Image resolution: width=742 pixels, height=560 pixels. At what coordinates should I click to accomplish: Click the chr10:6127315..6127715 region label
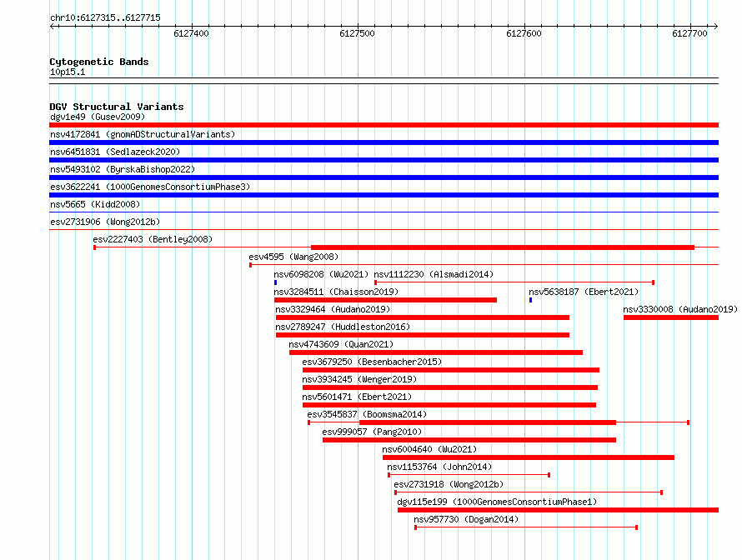click(x=105, y=17)
